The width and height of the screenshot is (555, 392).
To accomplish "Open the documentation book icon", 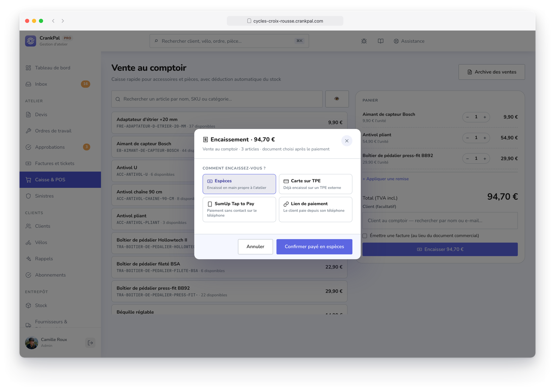I will click(x=381, y=41).
